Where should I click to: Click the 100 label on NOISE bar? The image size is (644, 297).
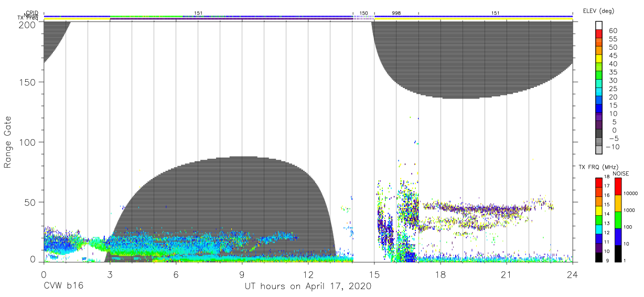click(x=629, y=227)
